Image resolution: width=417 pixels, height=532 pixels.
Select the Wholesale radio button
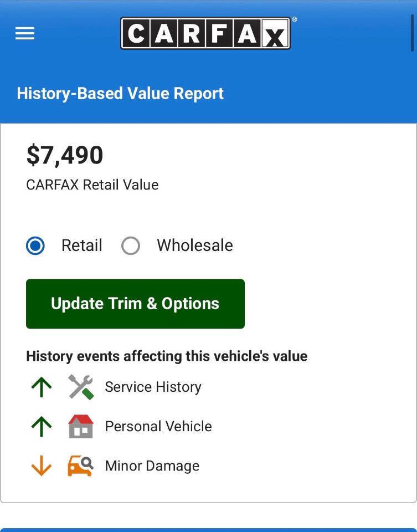131,245
